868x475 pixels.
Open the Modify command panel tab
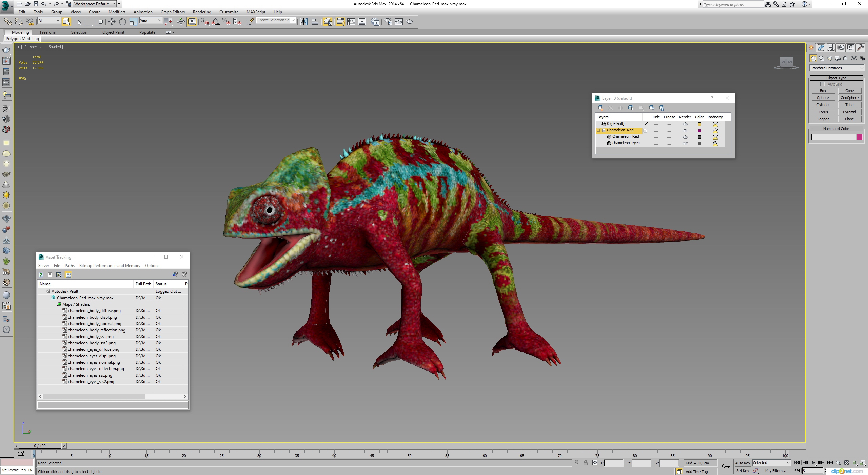click(821, 48)
